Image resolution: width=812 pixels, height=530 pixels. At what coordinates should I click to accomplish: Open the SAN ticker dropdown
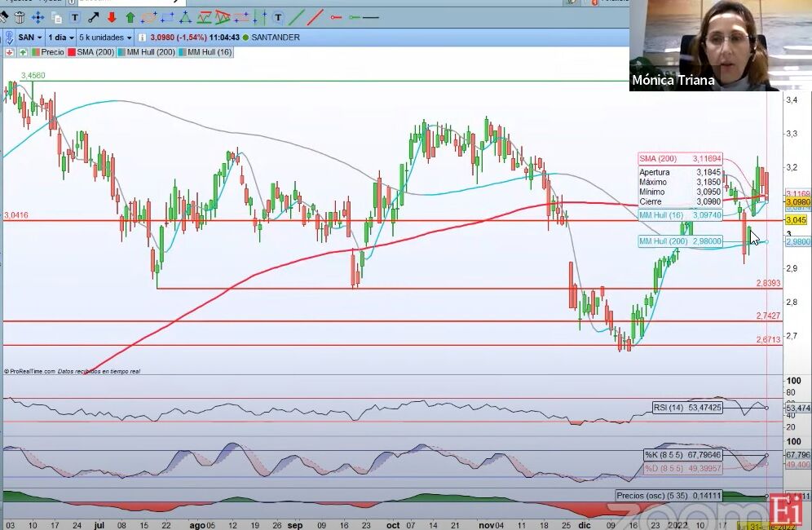30,38
